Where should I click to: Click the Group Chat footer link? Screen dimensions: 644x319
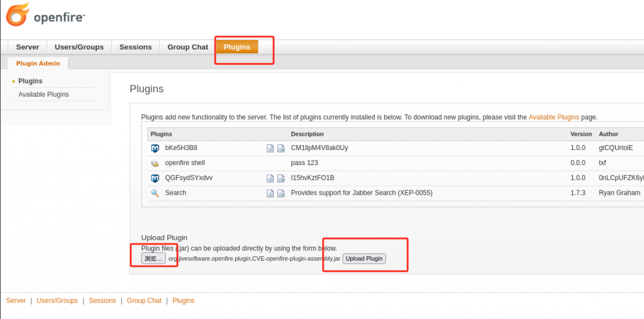[x=144, y=301]
